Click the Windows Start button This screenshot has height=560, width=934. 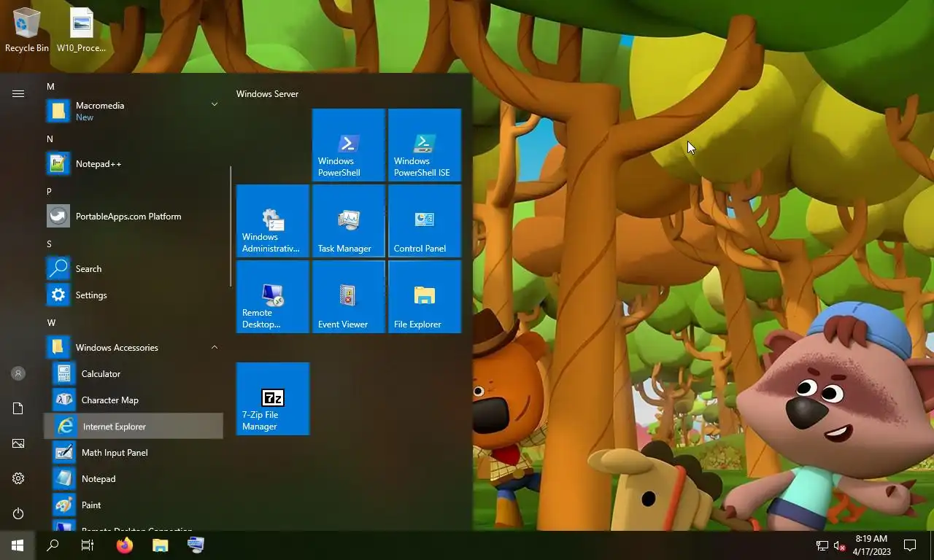tap(18, 545)
